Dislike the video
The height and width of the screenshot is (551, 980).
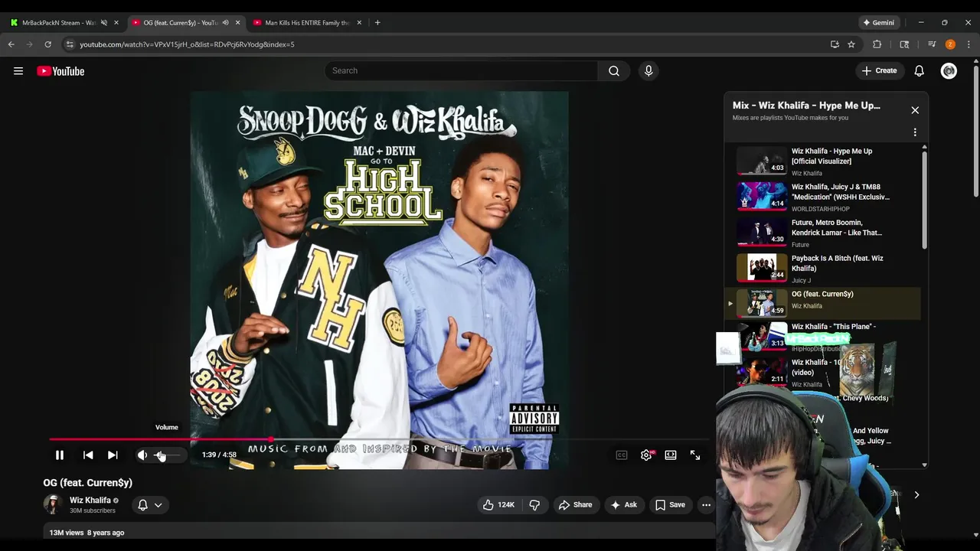(x=534, y=504)
